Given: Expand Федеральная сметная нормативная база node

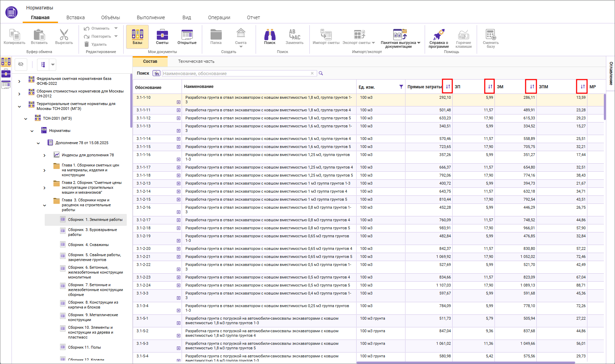Looking at the screenshot, I should tap(19, 81).
